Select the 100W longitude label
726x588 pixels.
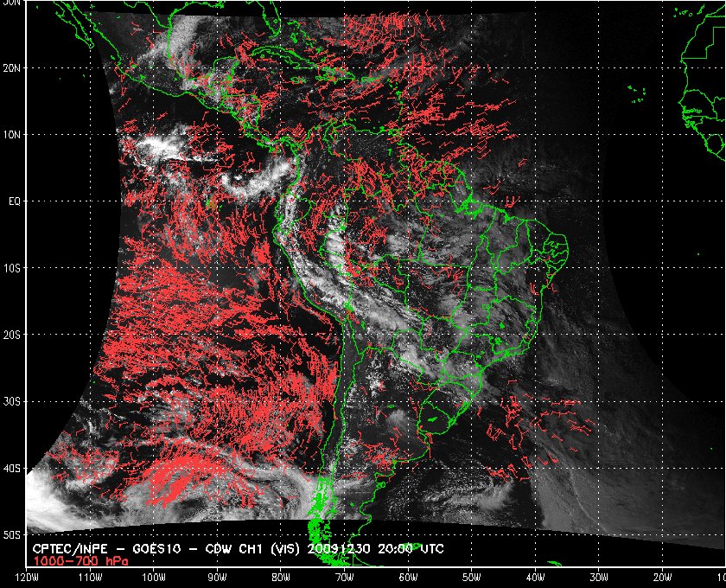(153, 578)
